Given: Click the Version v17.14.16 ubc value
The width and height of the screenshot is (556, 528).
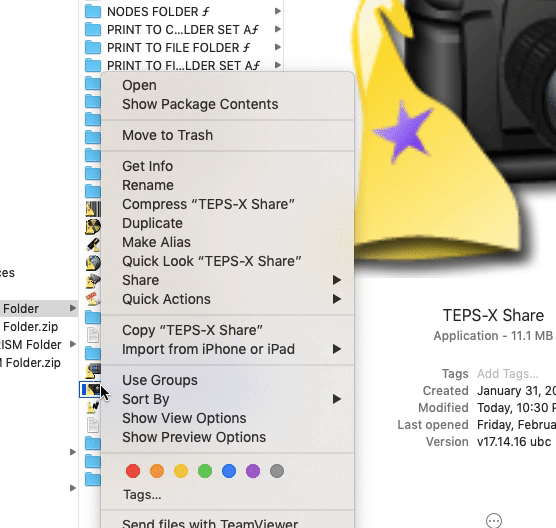Looking at the screenshot, I should (514, 442).
